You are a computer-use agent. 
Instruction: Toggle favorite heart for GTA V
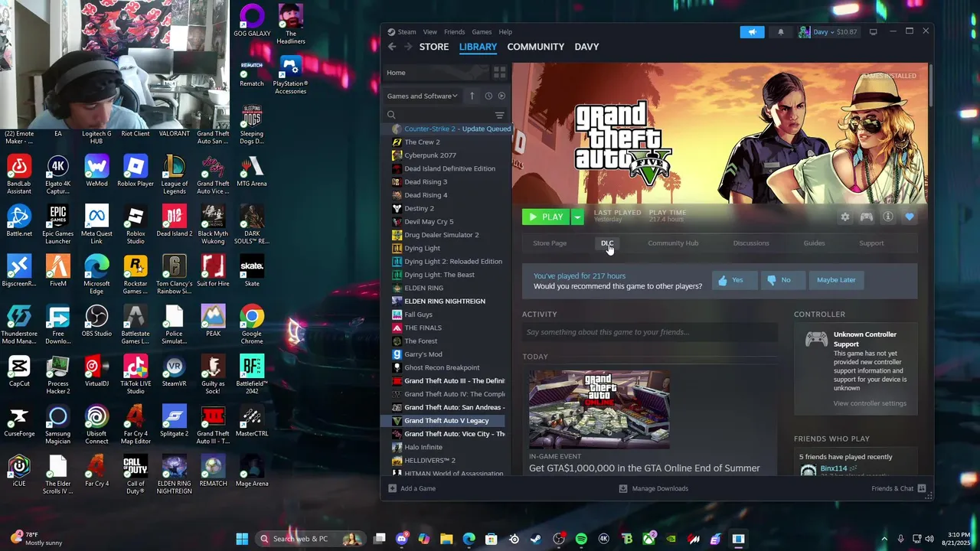tap(910, 217)
